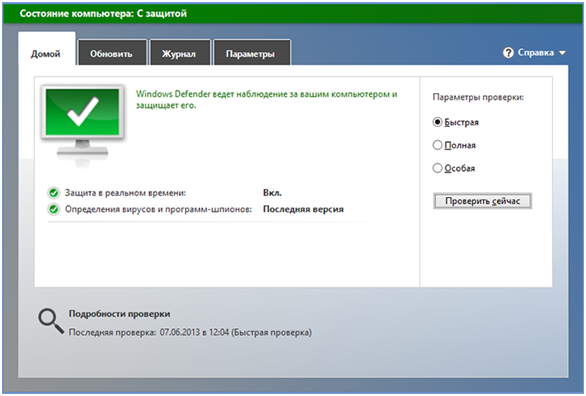The height and width of the screenshot is (396, 586).
Task: Click the Состояние компьютера status bar title
Action: click(x=103, y=14)
